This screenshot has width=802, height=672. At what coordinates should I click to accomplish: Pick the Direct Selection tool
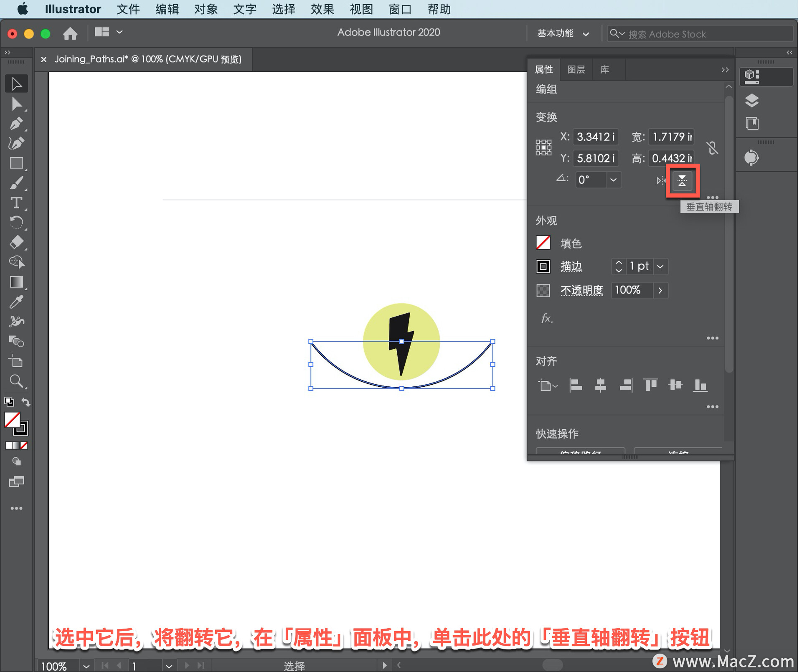point(16,104)
